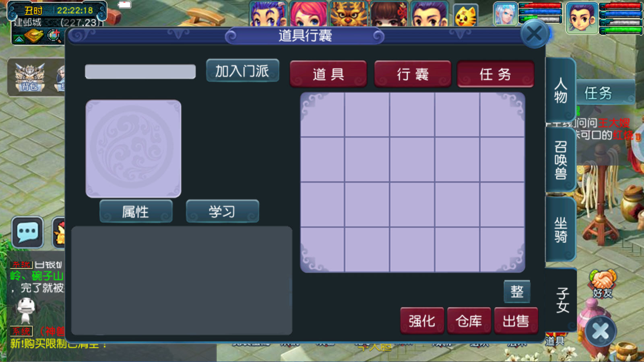
Task: Click the character name field
Action: 140,72
